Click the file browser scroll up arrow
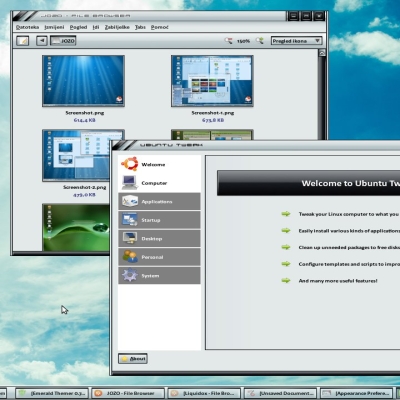 pos(322,53)
